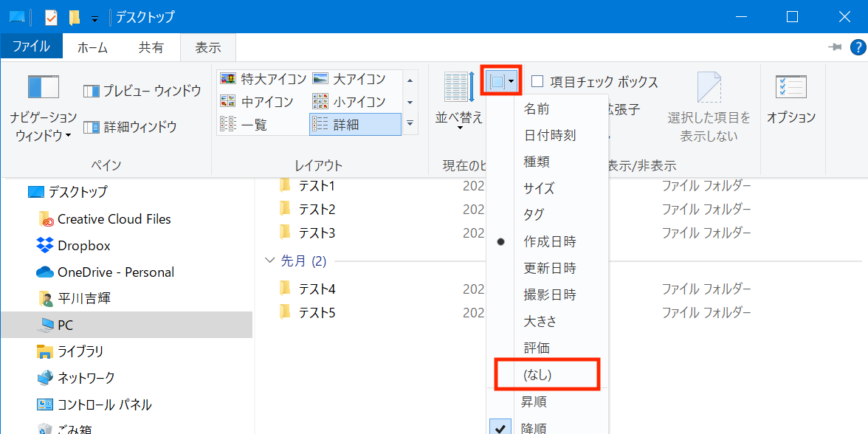Screen dimensions: 868x434
Task: Expand the layout gallery more arrow
Action: (x=410, y=123)
